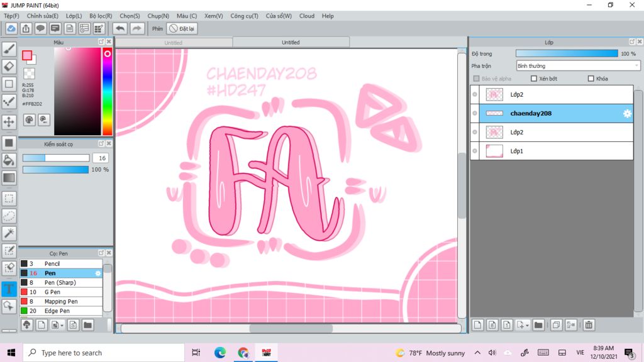The width and height of the screenshot is (644, 362).
Task: Click the Lớp1 layer thumbnail
Action: coord(494,151)
